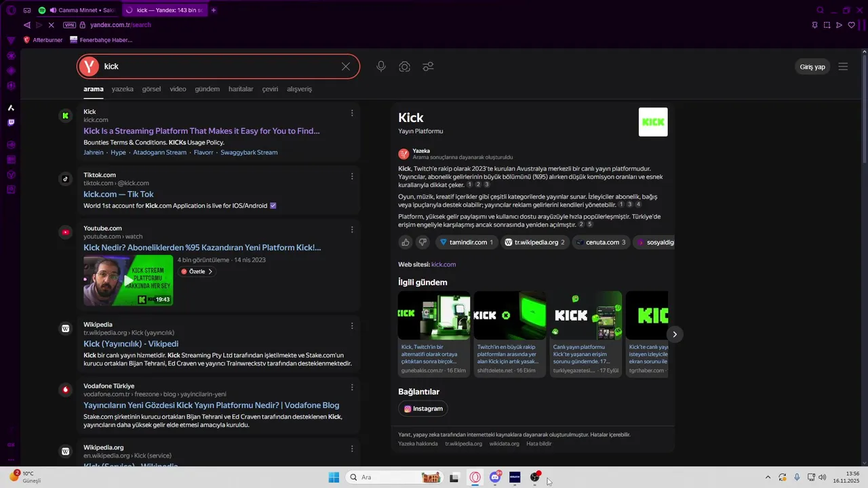Open options menu for tr.wikipedia.org result
This screenshot has width=868, height=488.
click(352, 326)
